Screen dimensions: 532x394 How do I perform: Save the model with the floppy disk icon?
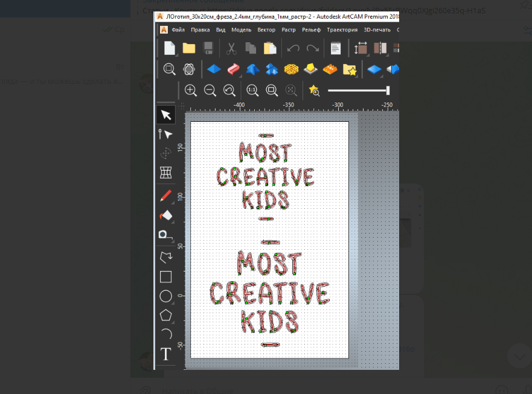pos(208,48)
